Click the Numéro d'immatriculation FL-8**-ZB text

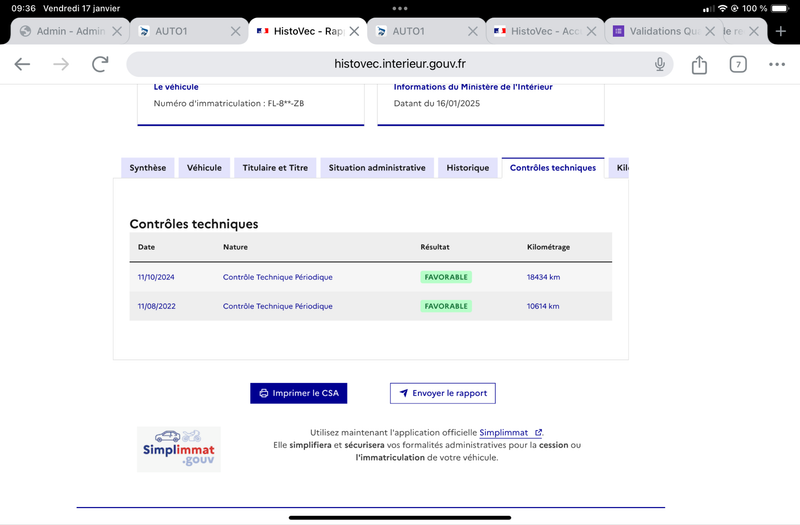pyautogui.click(x=229, y=104)
